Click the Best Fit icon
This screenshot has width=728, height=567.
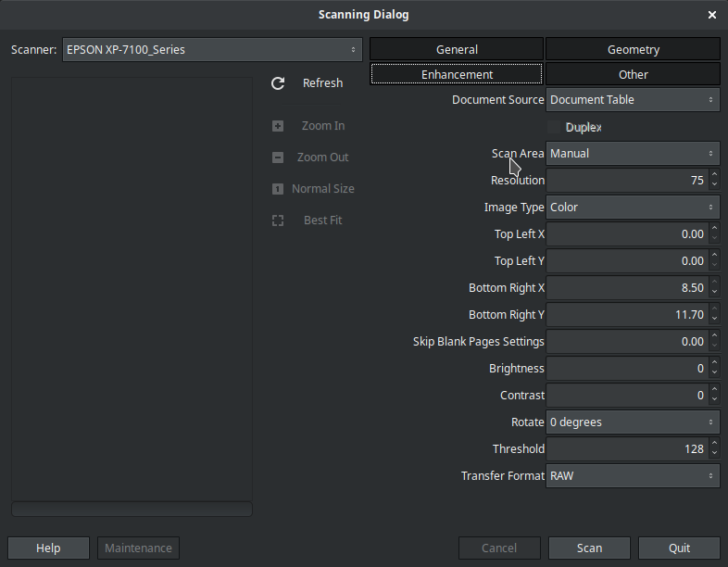coord(278,220)
